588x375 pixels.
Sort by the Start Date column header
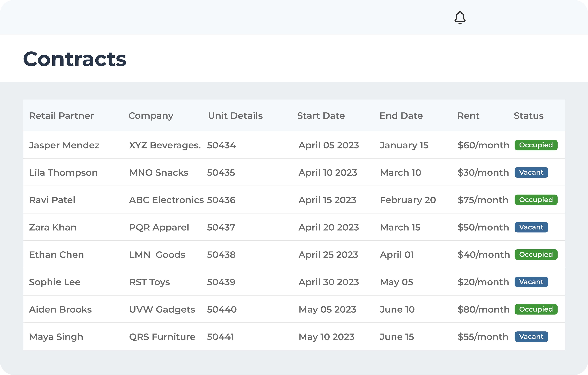pyautogui.click(x=321, y=116)
